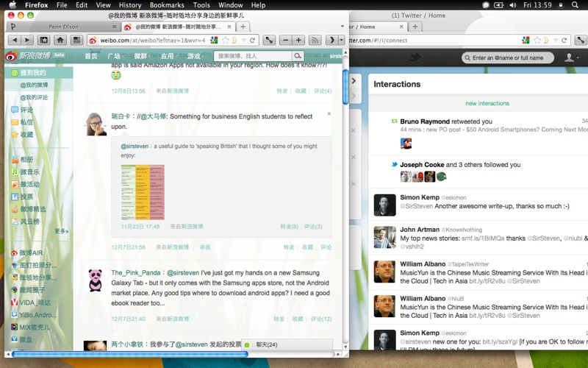Expand Twitter side panel chevron arrow
The height and width of the screenshot is (368, 588).
pos(354,81)
